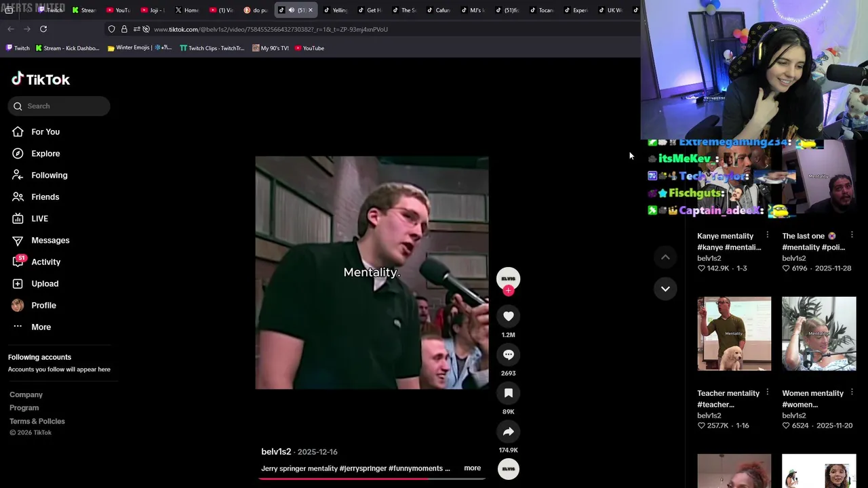Click the tiktok.com address bar
The height and width of the screenshot is (488, 868).
(271, 29)
